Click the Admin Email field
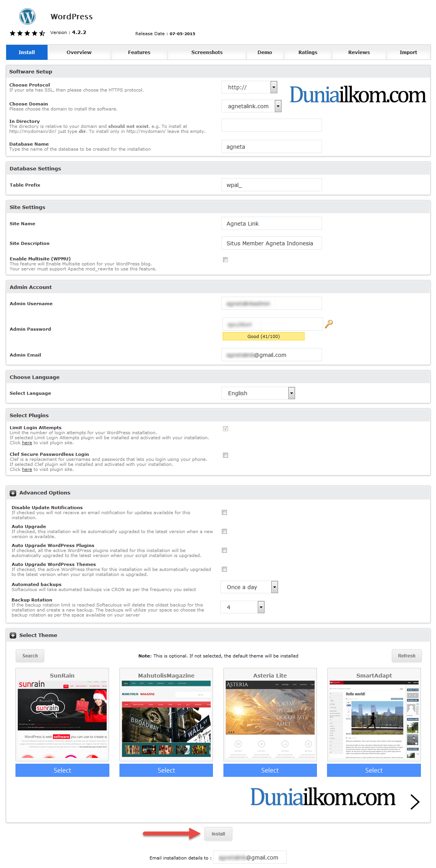This screenshot has width=436, height=868. (272, 355)
